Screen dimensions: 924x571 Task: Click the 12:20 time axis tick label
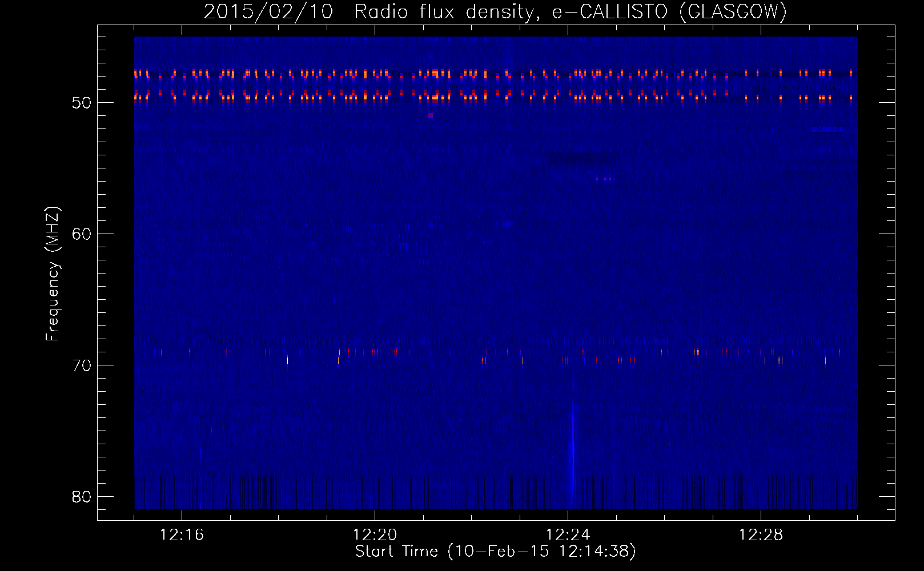(x=375, y=535)
